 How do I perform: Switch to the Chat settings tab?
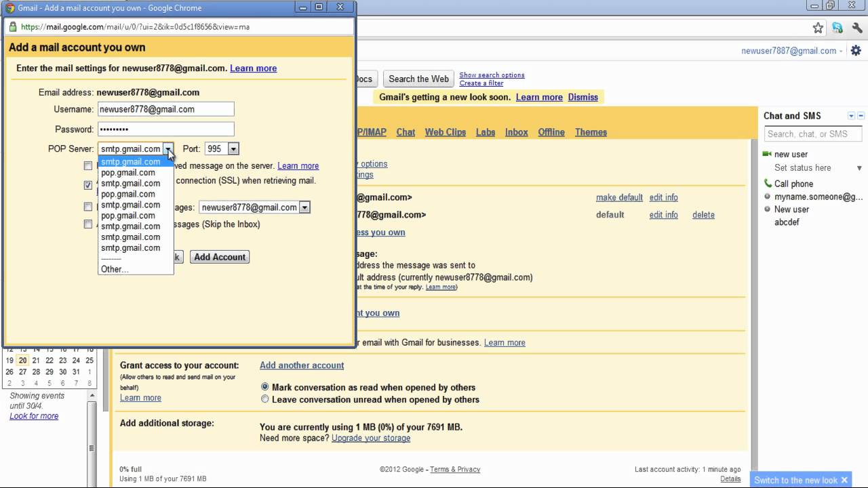(406, 132)
